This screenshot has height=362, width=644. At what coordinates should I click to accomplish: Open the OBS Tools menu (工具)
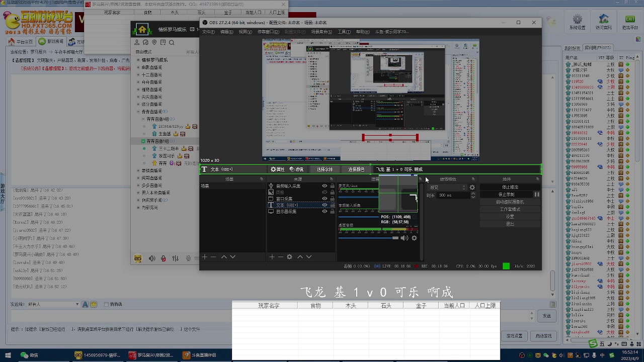(344, 32)
